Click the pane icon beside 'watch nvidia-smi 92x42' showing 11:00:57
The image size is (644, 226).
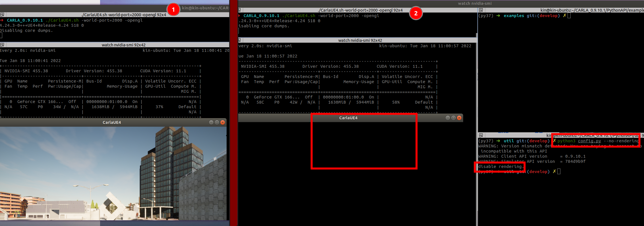[239, 40]
